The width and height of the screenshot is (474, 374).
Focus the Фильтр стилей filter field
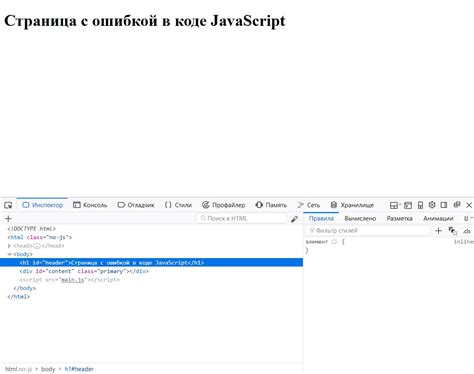pyautogui.click(x=368, y=230)
